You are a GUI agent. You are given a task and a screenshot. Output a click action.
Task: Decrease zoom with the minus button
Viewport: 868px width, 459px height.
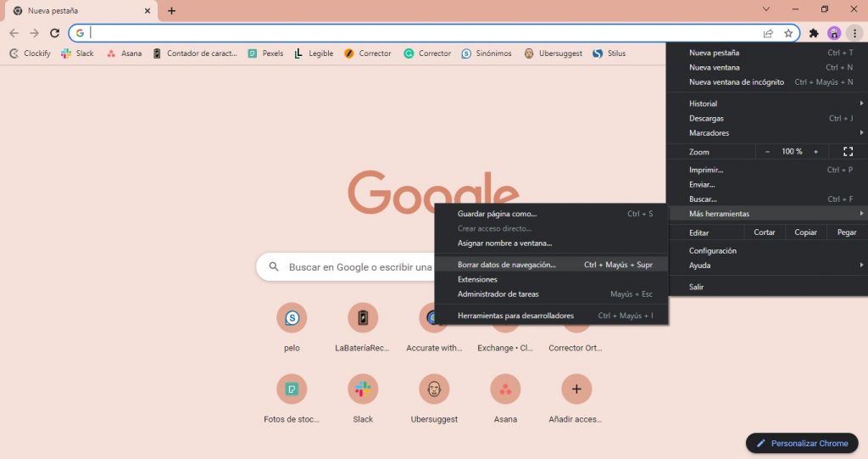pos(767,151)
